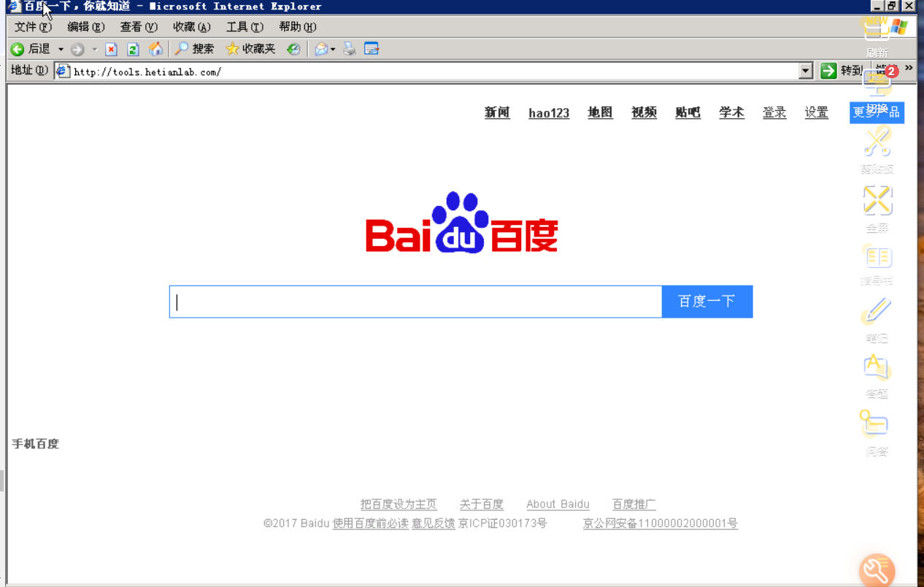The height and width of the screenshot is (587, 924).
Task: Click the 贴吧 link
Action: (688, 112)
